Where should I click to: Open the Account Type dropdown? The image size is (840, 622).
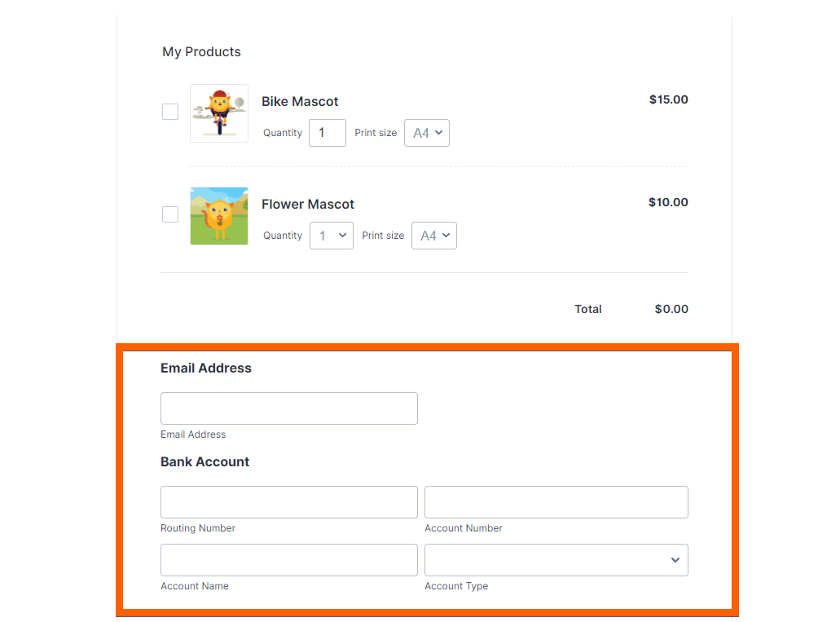pos(556,560)
